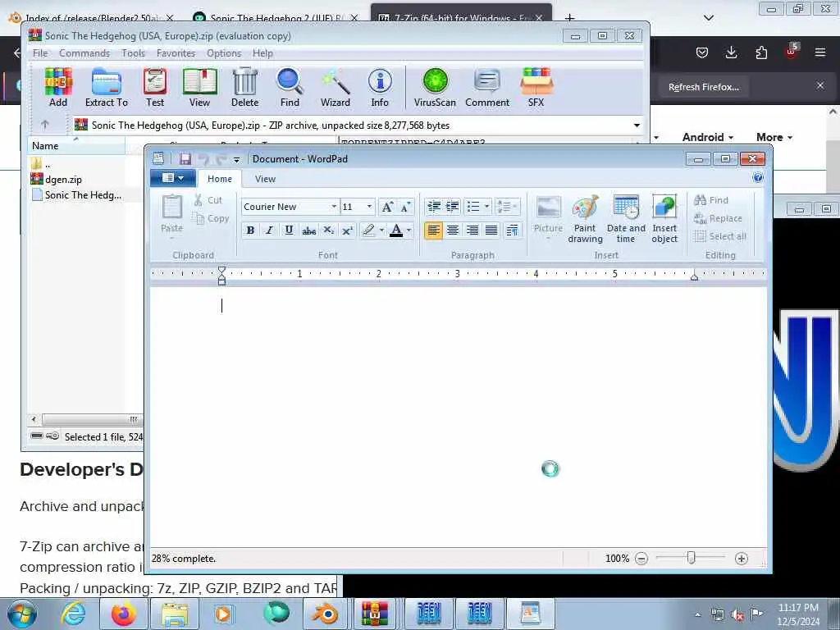Open the Android dropdown on webpage
840x630 pixels.
coord(708,137)
